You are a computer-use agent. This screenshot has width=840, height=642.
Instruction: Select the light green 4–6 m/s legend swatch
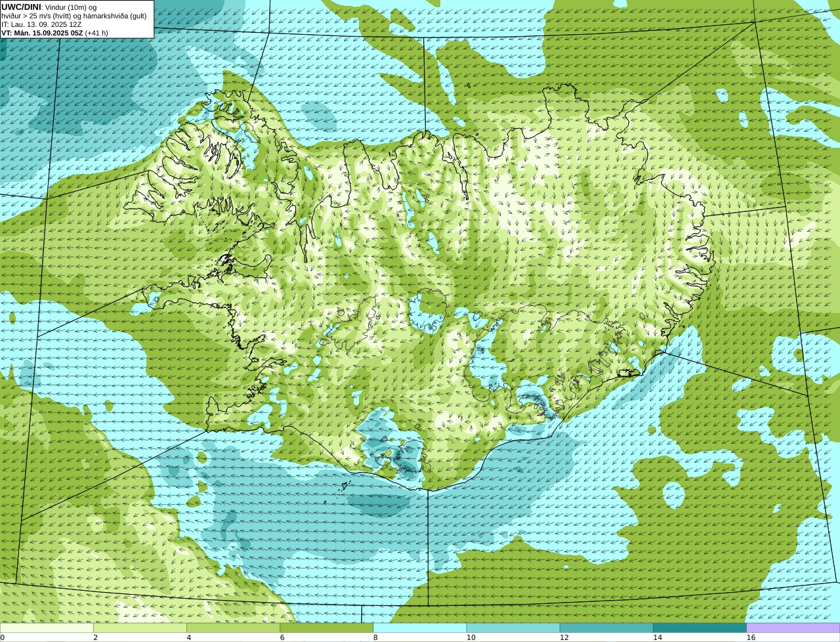pos(234,628)
